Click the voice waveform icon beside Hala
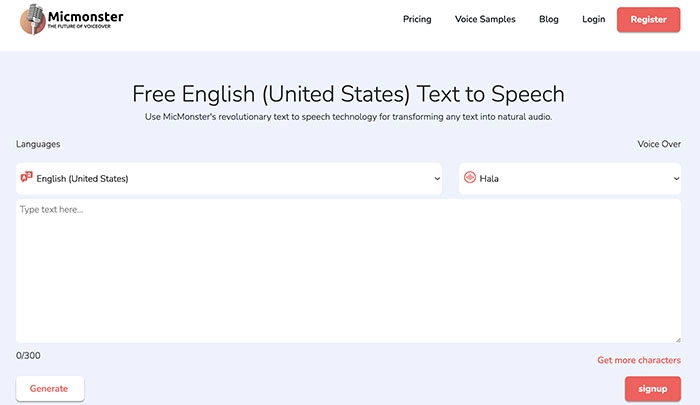Image resolution: width=700 pixels, height=405 pixels. [469, 178]
